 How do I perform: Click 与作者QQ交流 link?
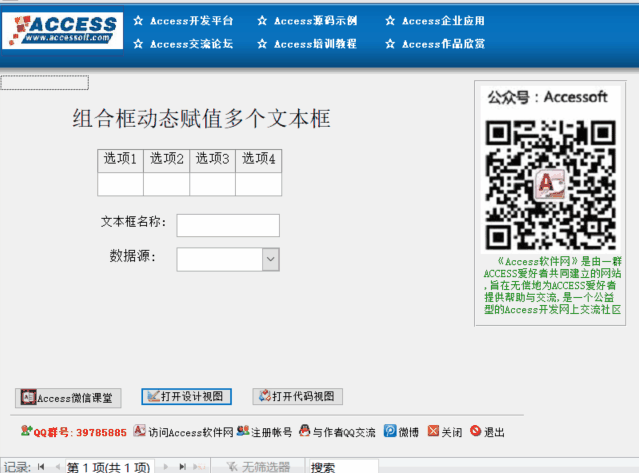point(344,432)
